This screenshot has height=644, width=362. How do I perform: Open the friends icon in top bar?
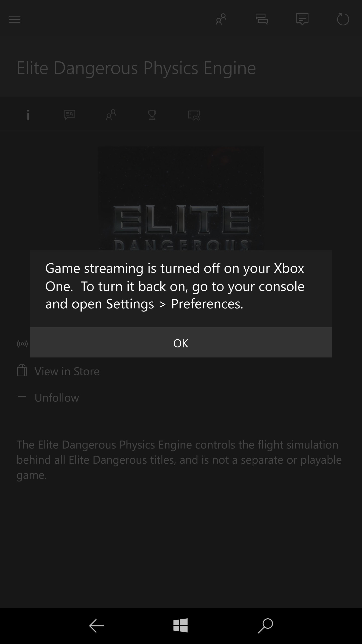tap(221, 19)
